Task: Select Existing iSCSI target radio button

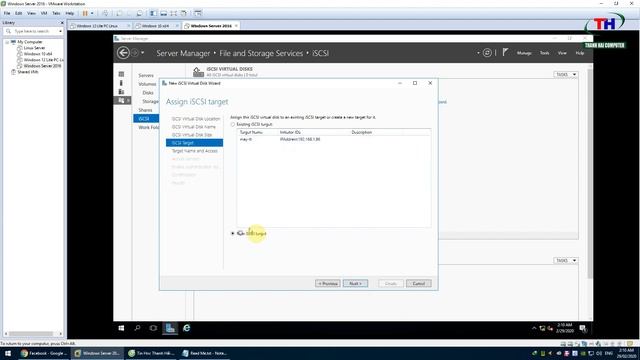Action: [x=233, y=124]
